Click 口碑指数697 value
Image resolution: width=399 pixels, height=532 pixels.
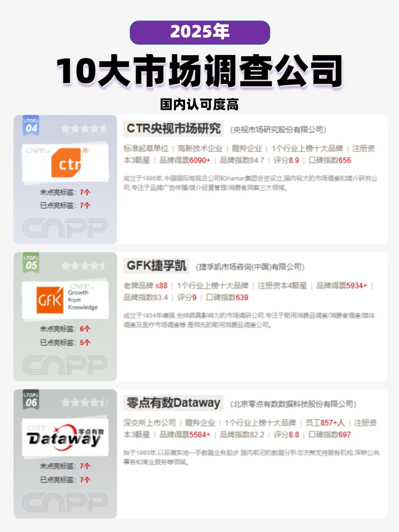pyautogui.click(x=330, y=435)
